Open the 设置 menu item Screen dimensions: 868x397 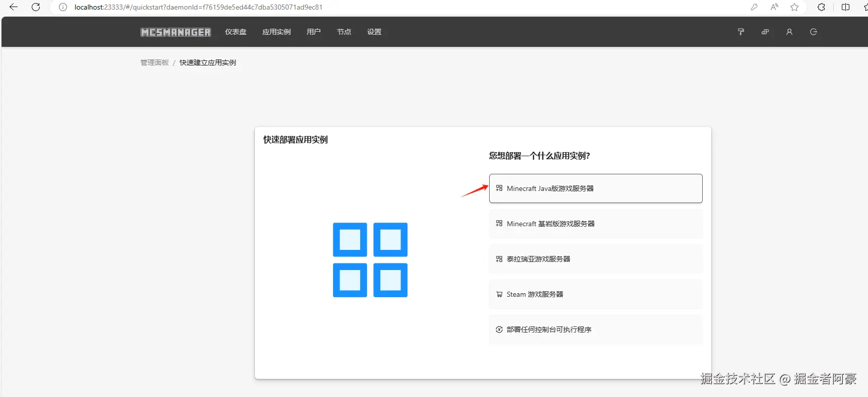[x=374, y=32]
